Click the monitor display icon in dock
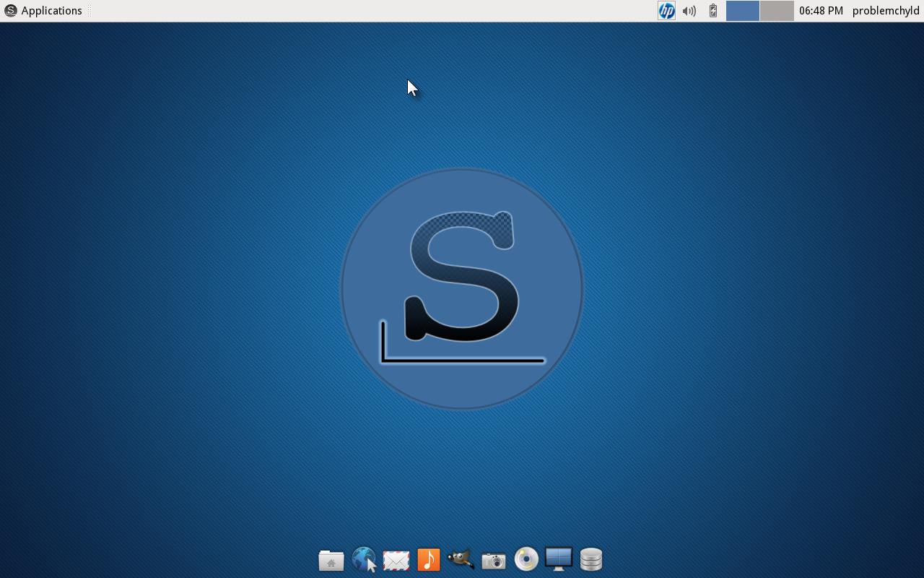 [559, 560]
